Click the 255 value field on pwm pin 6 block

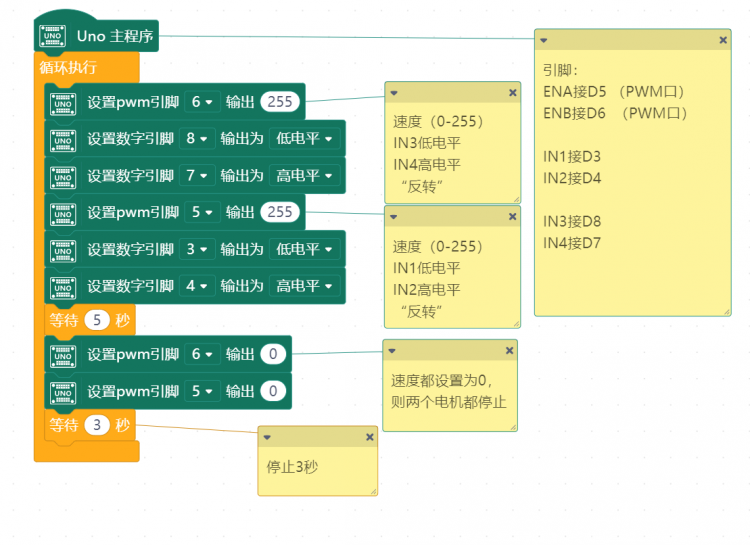point(280,101)
